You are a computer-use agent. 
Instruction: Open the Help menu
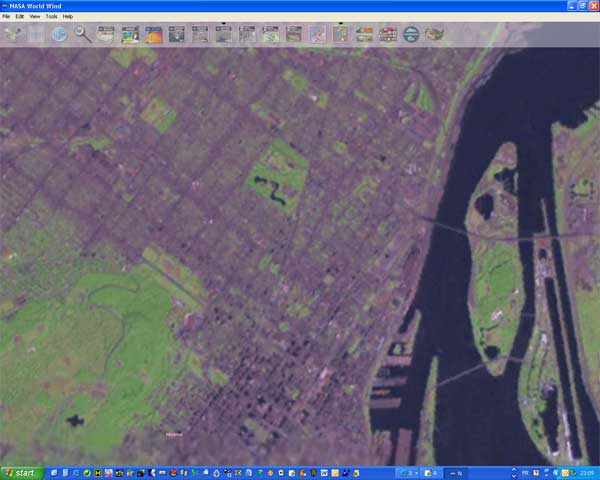(68, 17)
